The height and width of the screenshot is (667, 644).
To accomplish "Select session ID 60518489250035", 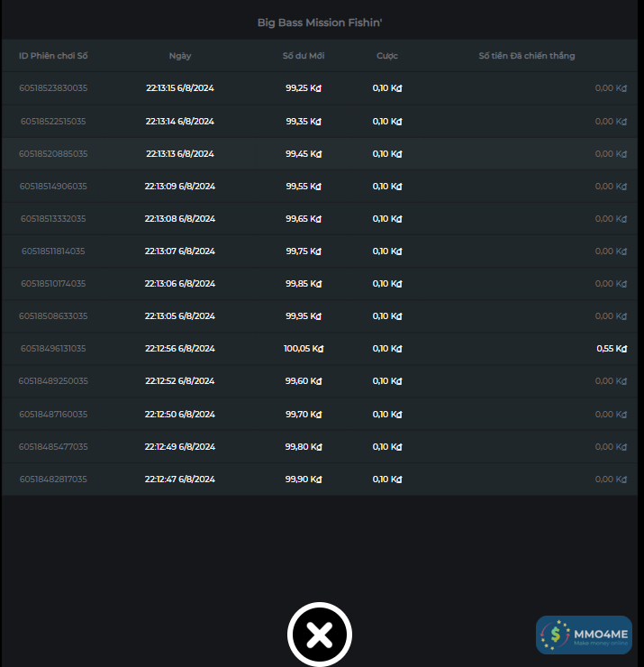I will (x=53, y=381).
